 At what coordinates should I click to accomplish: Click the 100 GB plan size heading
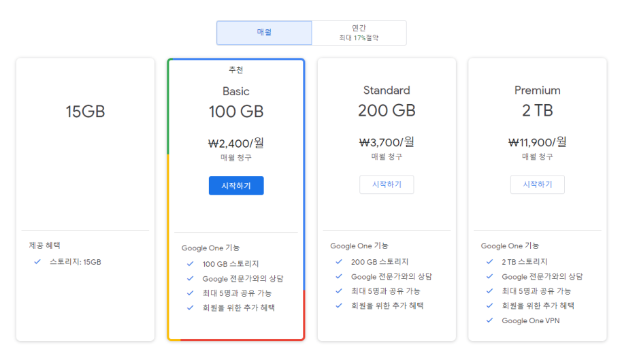(x=236, y=112)
